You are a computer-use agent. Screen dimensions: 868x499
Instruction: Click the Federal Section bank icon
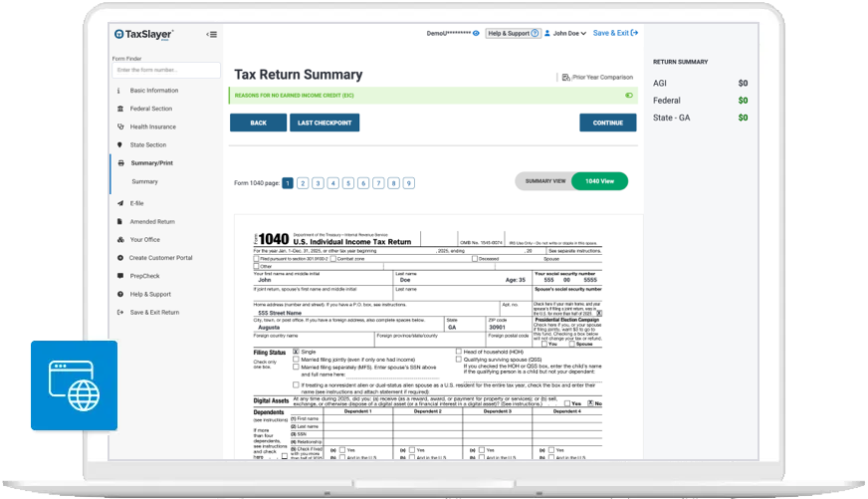click(120, 109)
